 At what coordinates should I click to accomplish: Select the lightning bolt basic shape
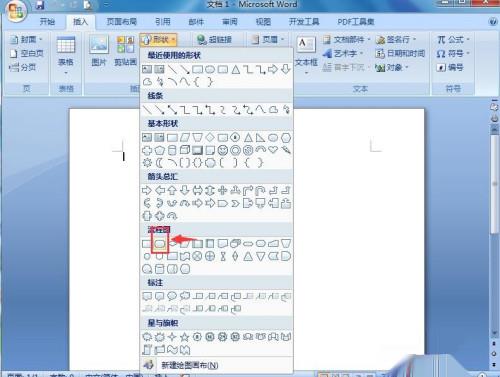pyautogui.click(x=286, y=150)
